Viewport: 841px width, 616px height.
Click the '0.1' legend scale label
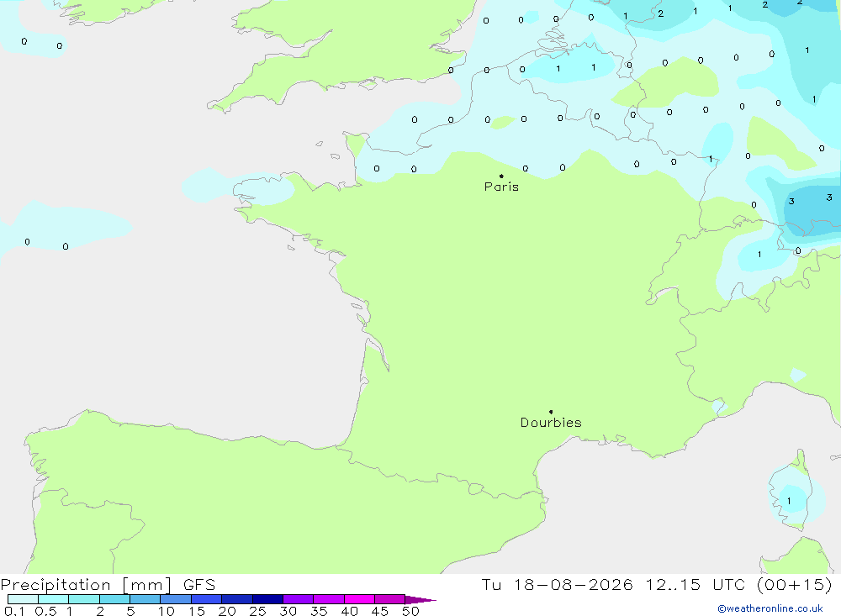(14, 611)
